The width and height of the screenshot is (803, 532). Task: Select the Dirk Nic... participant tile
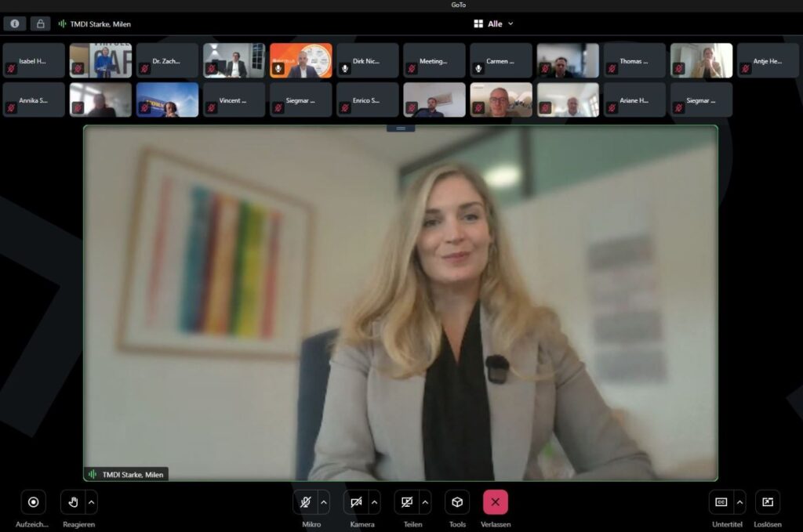pyautogui.click(x=367, y=60)
